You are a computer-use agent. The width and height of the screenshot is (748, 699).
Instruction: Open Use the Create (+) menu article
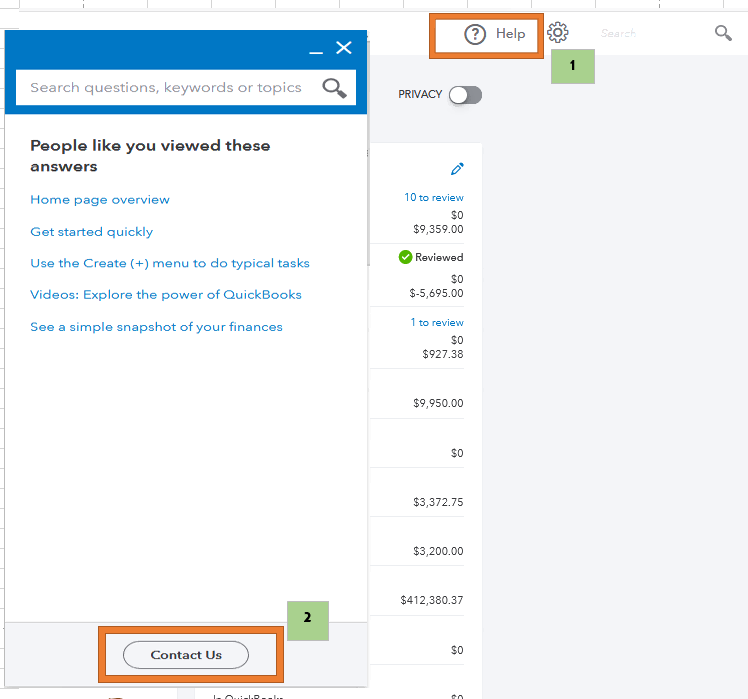[x=170, y=263]
